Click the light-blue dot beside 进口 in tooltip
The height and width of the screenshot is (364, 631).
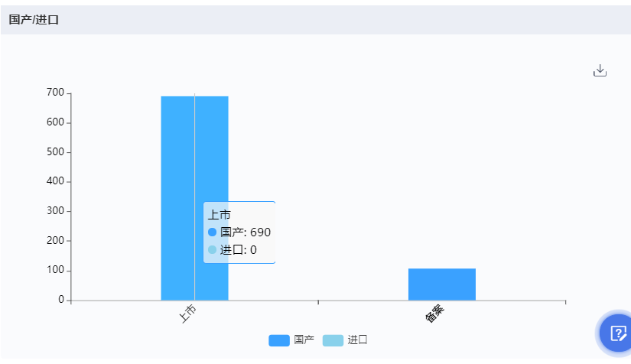click(x=213, y=249)
